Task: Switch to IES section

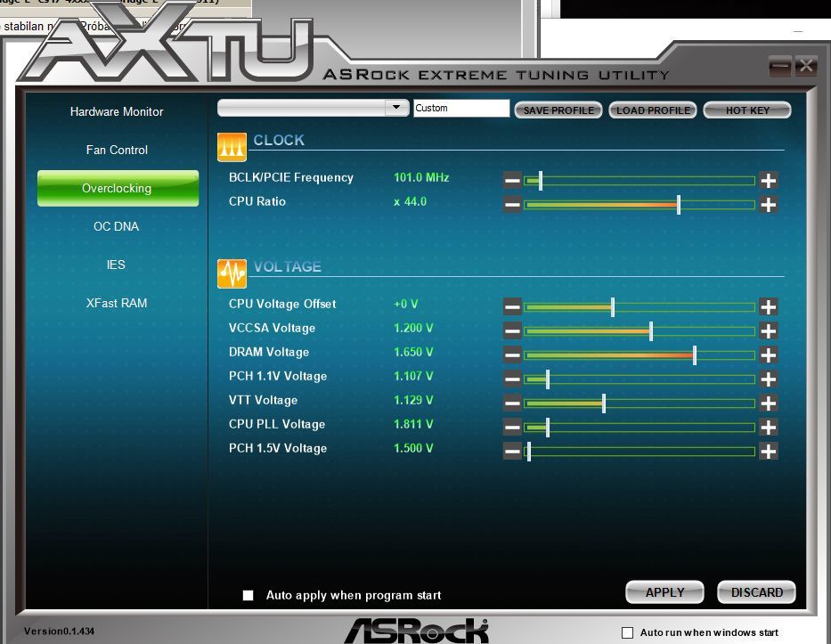Action: pos(117,265)
